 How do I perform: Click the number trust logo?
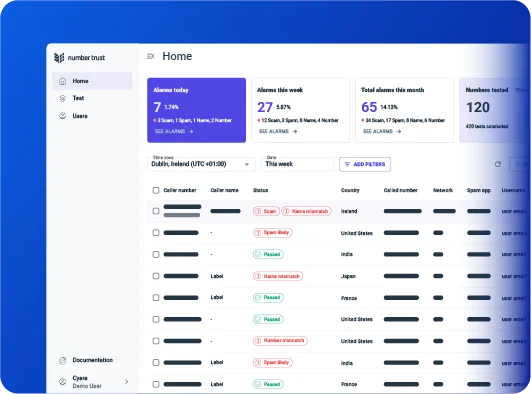(x=80, y=58)
